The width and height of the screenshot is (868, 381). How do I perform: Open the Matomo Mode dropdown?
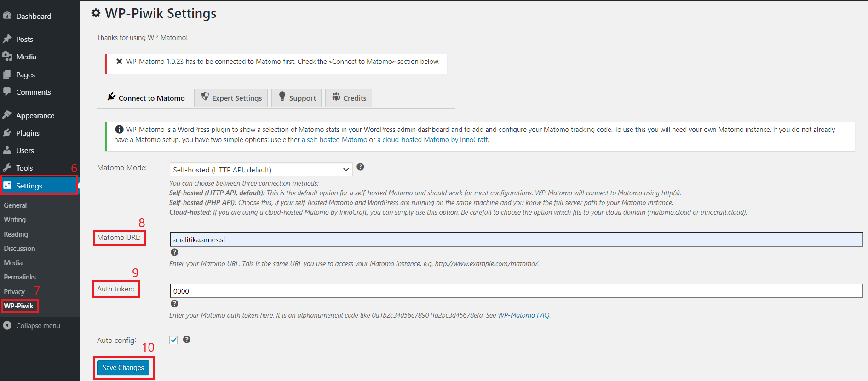tap(261, 170)
